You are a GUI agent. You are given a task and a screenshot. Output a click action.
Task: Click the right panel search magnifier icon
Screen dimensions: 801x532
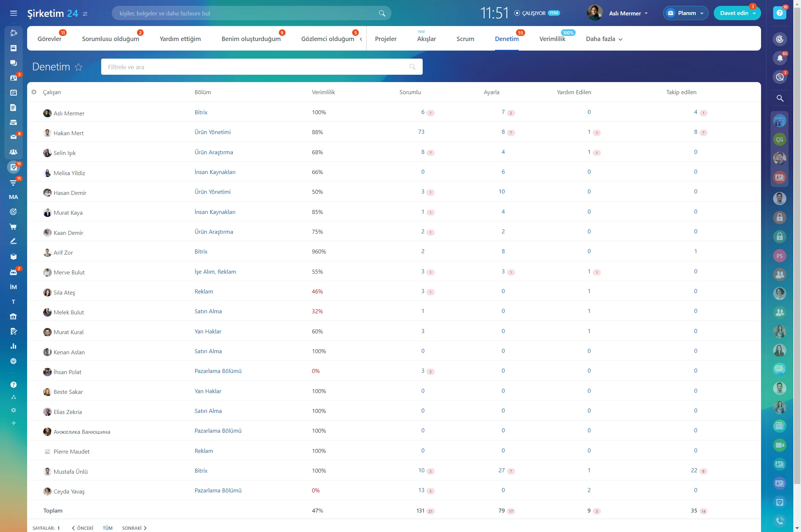coord(780,98)
